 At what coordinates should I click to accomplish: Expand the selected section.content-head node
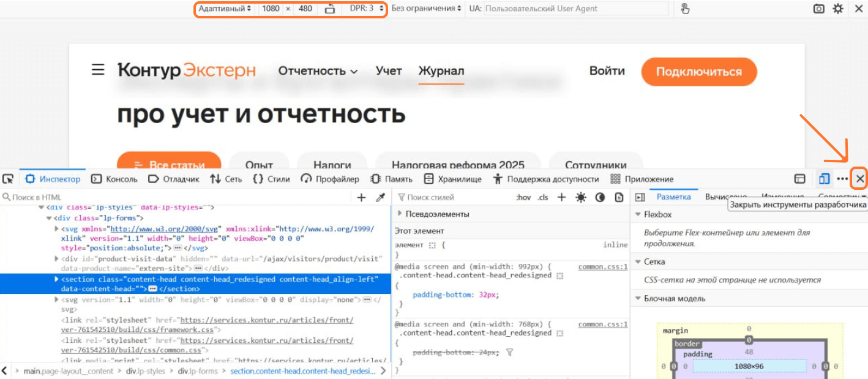pyautogui.click(x=56, y=279)
